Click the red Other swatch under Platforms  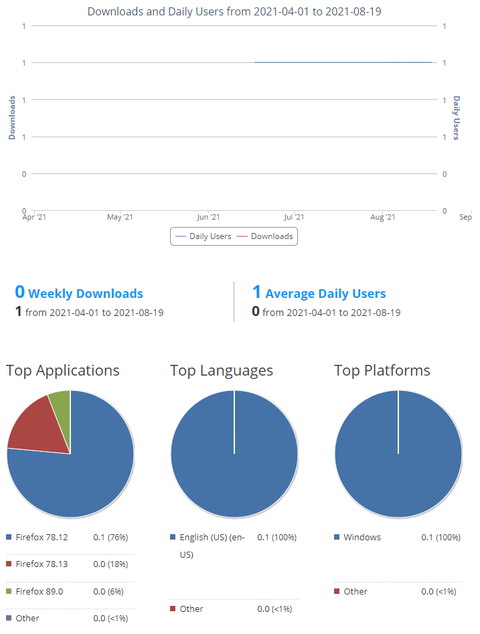point(337,591)
